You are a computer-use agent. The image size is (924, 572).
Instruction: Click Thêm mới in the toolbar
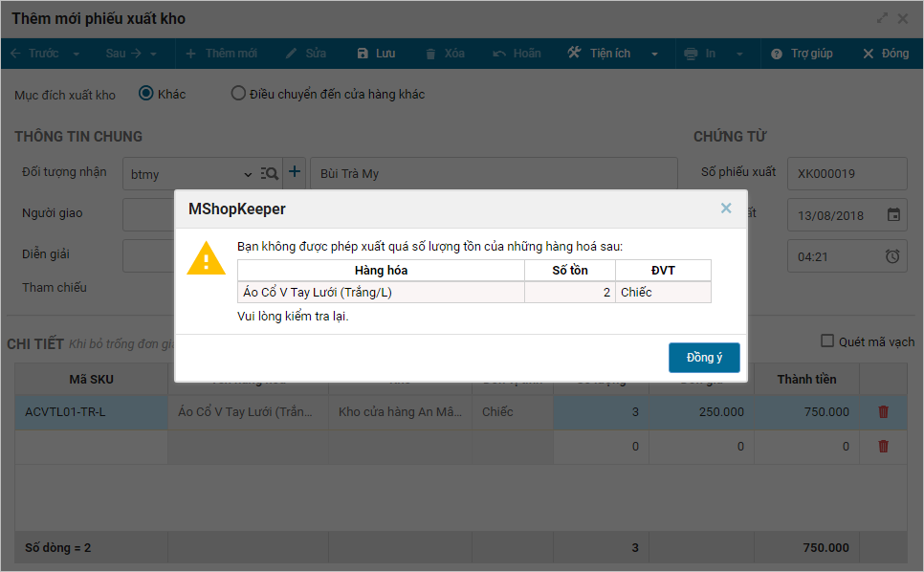tap(222, 53)
